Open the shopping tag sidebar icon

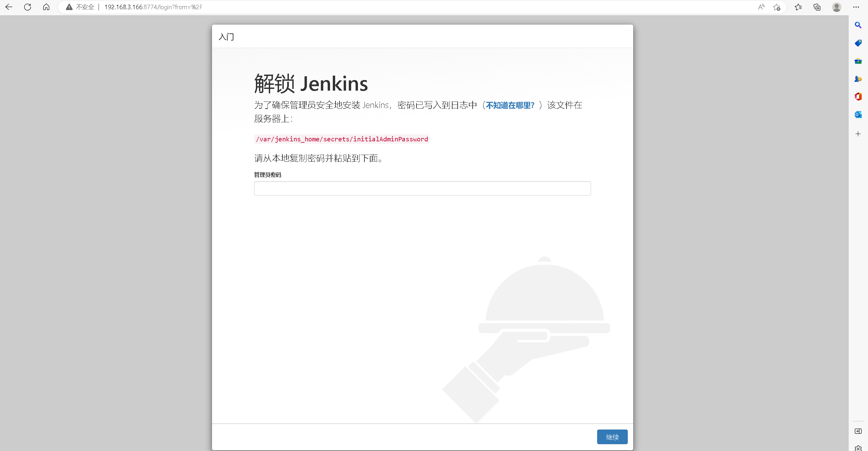[858, 43]
